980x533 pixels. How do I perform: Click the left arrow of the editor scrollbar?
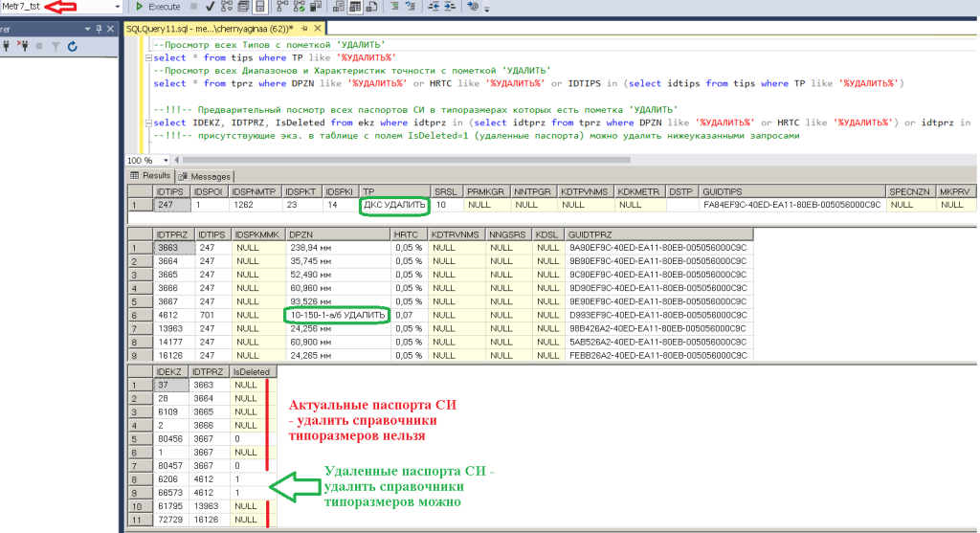[177, 160]
